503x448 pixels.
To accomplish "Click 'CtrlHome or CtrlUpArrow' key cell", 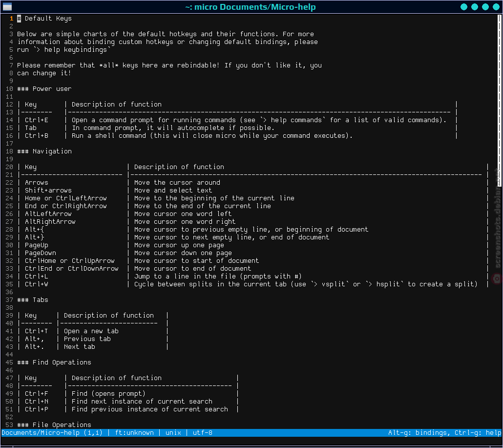I will [x=70, y=260].
